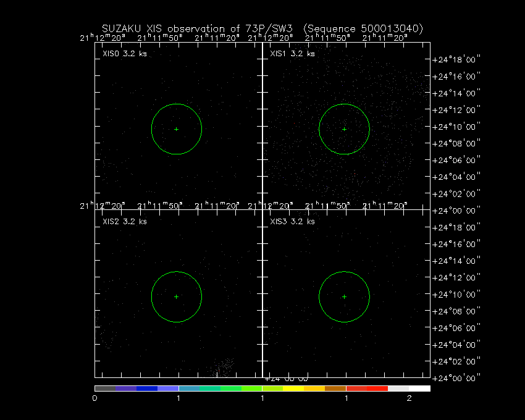This screenshot has height=420, width=525.
Task: Click +24°06'00" label beside the XIS1 panel
Action: click(456, 160)
